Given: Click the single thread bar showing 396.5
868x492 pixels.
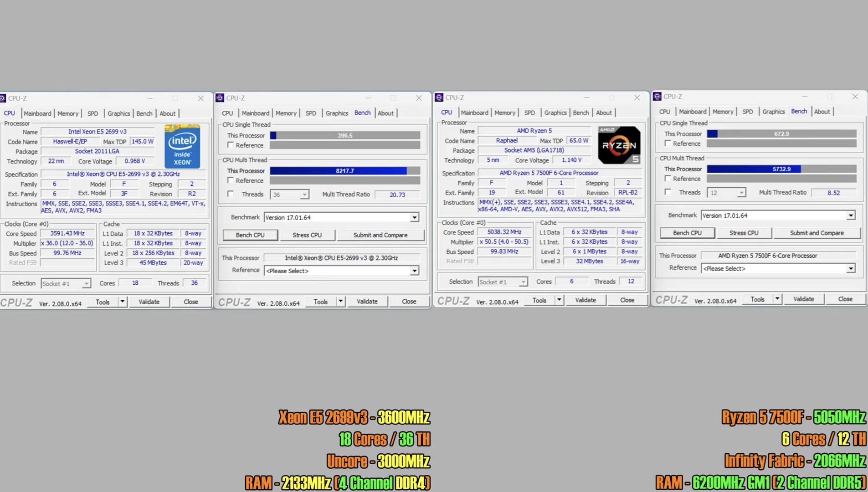Looking at the screenshot, I should coord(345,135).
